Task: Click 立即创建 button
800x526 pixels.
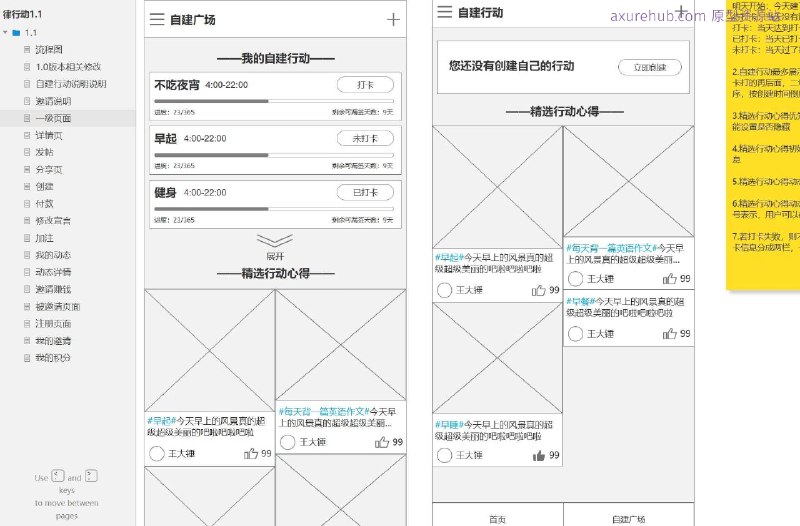Action: 650,67
